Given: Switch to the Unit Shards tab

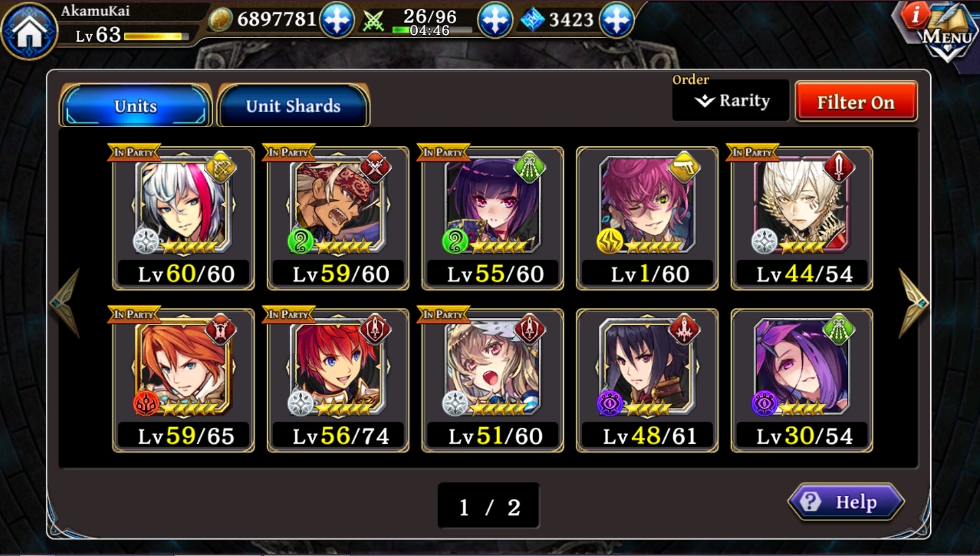Looking at the screenshot, I should click(293, 106).
